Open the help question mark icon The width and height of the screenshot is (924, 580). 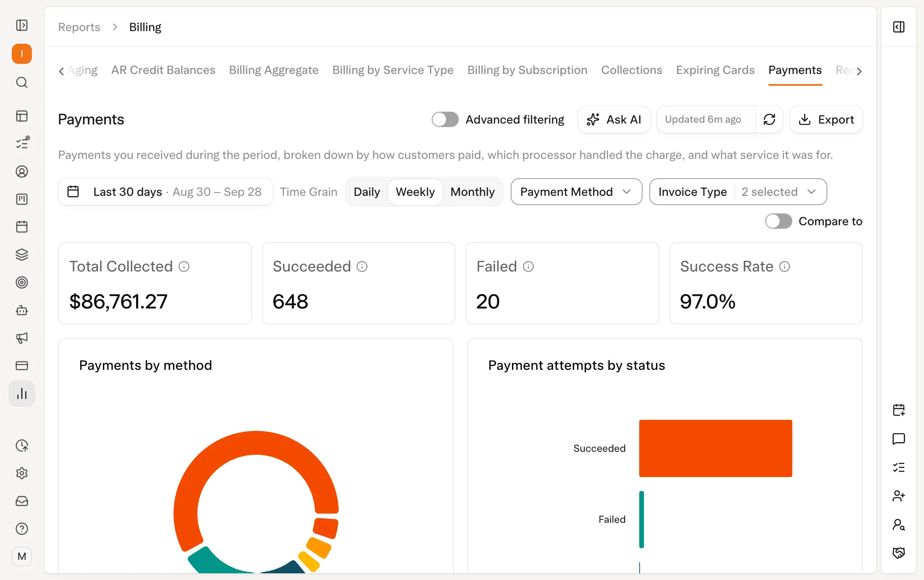[x=22, y=529]
